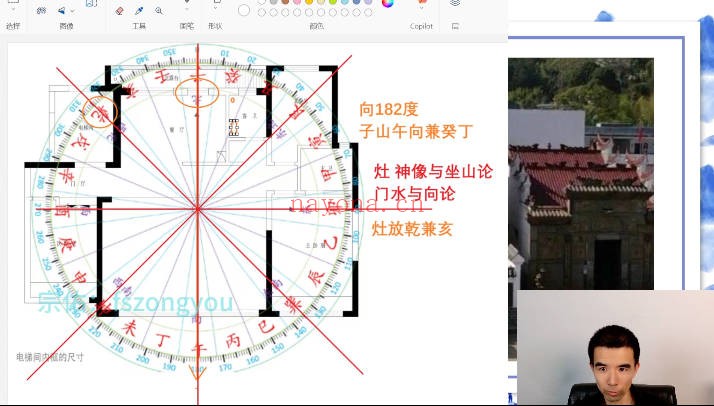The width and height of the screenshot is (714, 406).
Task: Pick the brown color swatch
Action: point(285,2)
